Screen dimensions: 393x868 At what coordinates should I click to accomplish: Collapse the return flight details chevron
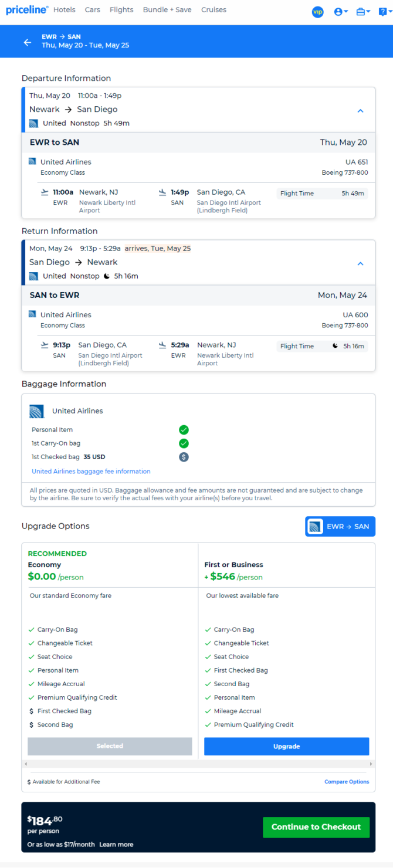coord(361,264)
